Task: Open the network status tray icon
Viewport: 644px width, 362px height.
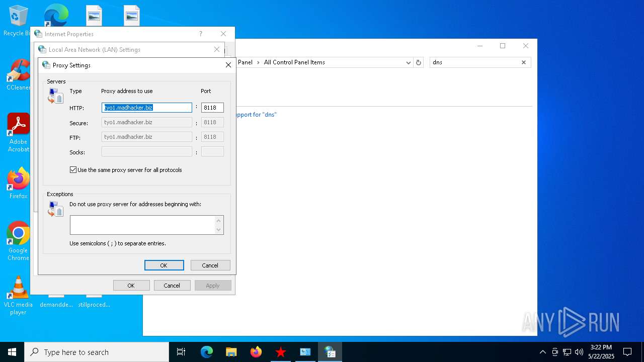Action: click(567, 352)
